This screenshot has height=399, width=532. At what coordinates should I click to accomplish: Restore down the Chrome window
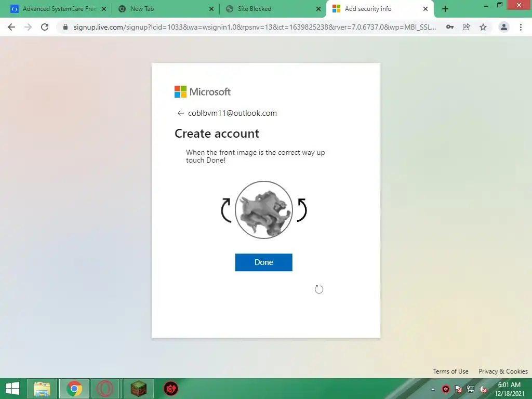(x=499, y=5)
